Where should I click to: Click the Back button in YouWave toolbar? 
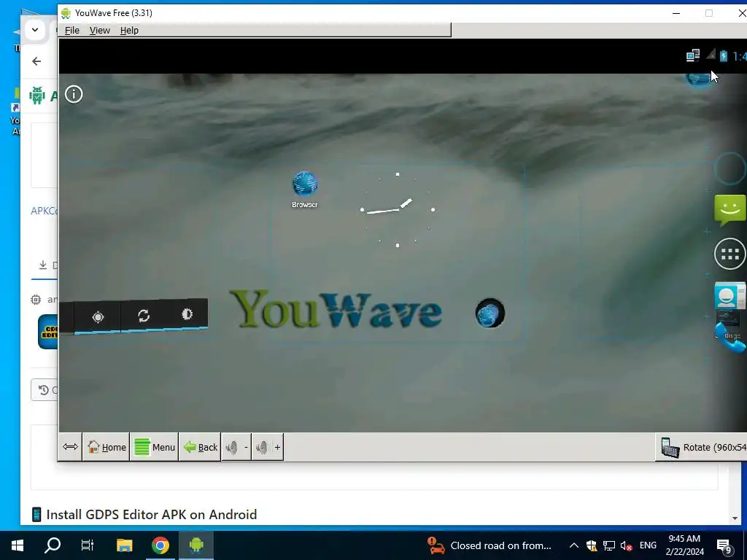[x=200, y=447]
